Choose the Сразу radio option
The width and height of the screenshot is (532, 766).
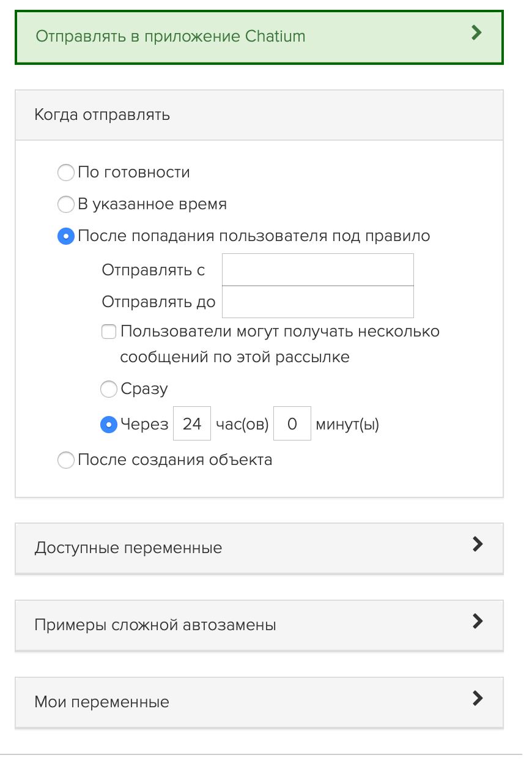tap(108, 389)
